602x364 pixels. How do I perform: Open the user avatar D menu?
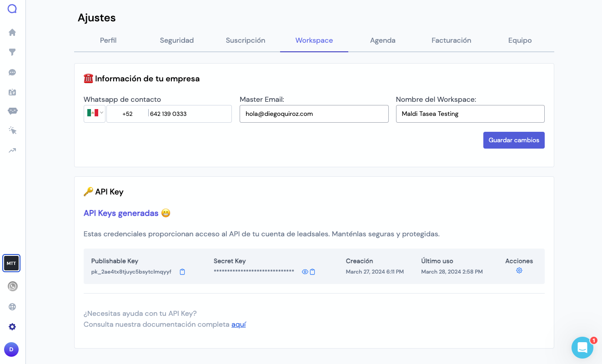click(x=11, y=349)
